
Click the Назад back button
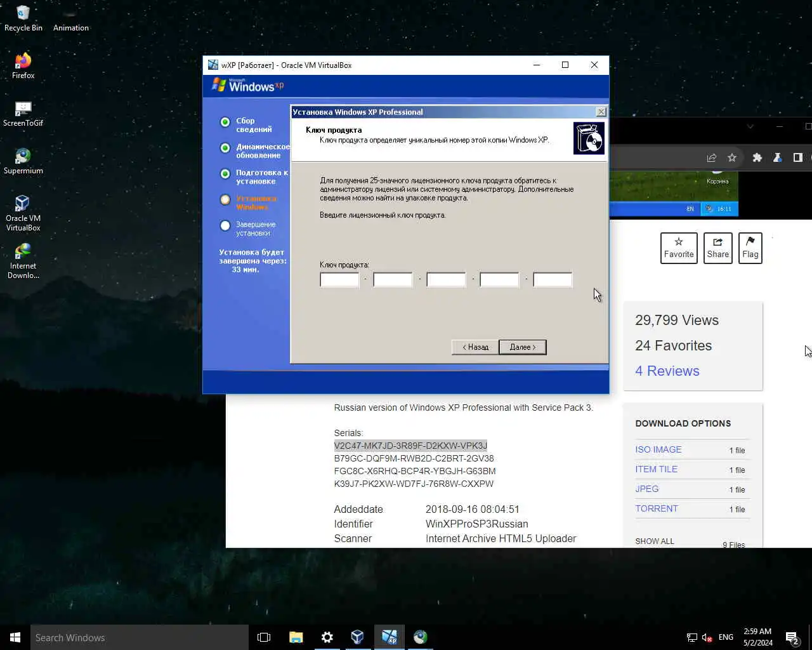point(475,347)
